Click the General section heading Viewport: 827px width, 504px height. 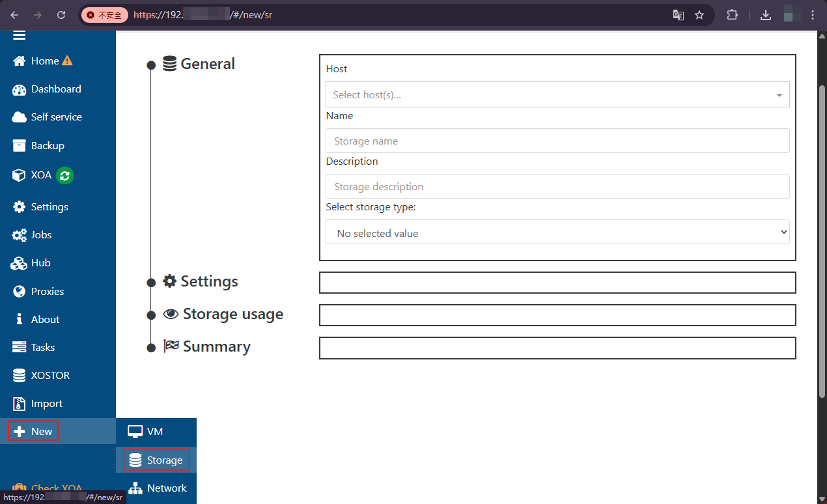pyautogui.click(x=208, y=64)
